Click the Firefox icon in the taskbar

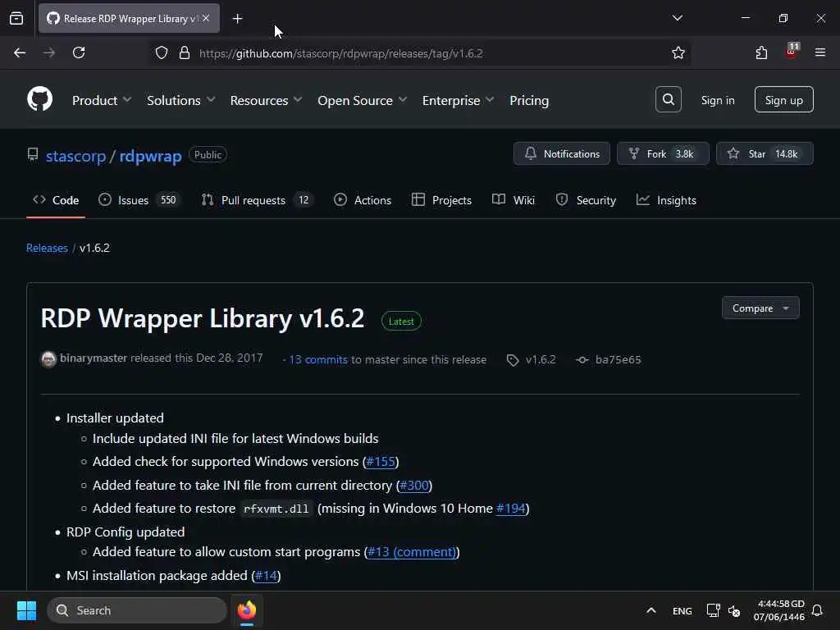point(247,610)
